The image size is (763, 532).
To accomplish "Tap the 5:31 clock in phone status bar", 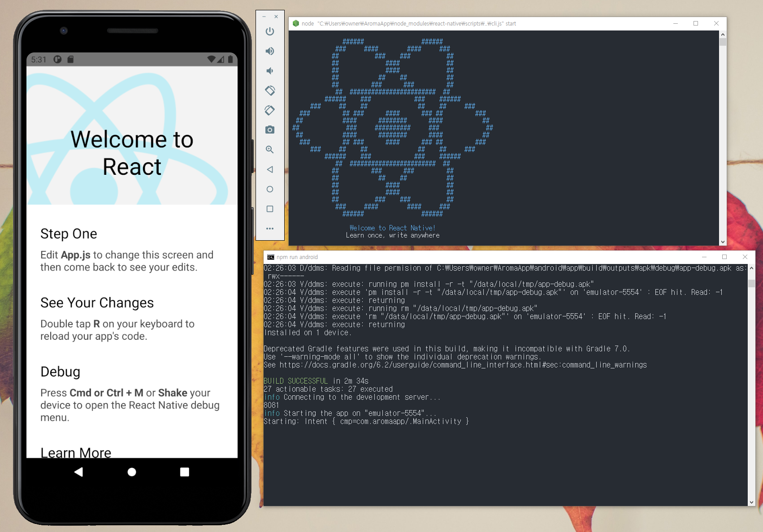I will coord(39,60).
